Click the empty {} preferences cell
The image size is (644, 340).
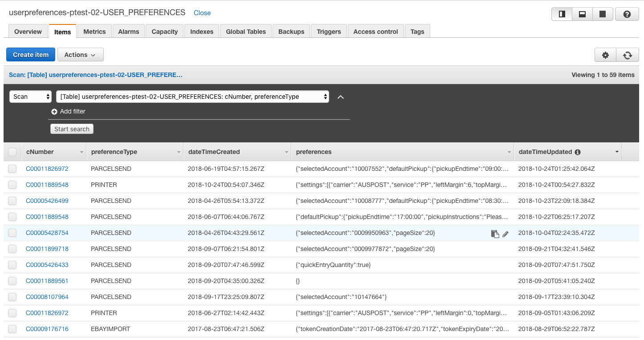[298, 281]
